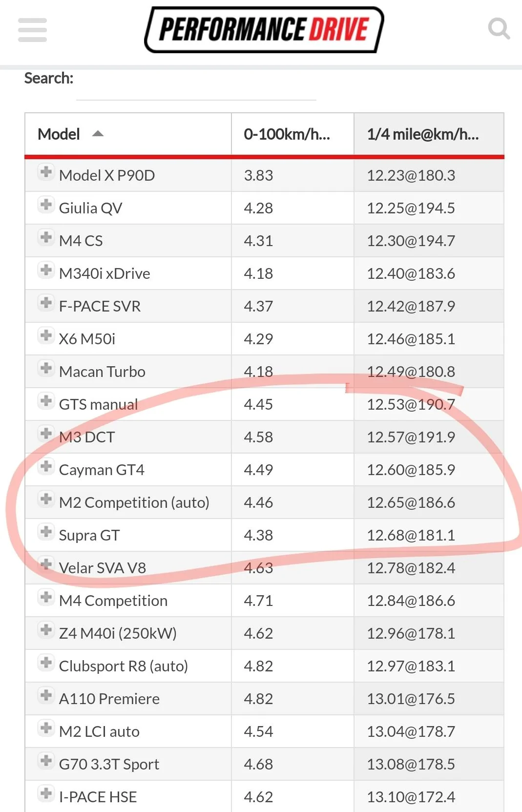Expand the M4 CS row
522x812 pixels.
tap(46, 237)
